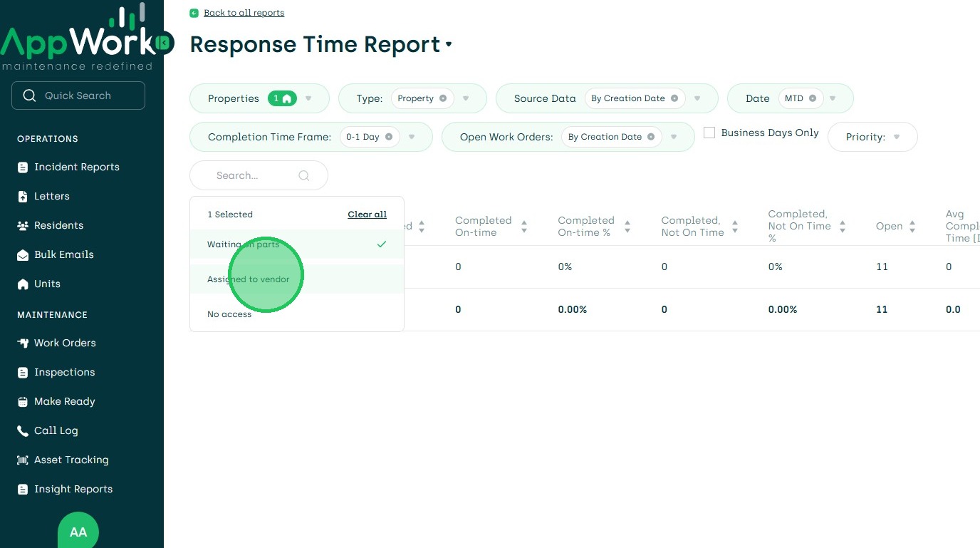Expand the Date filter dropdown arrow

[833, 98]
